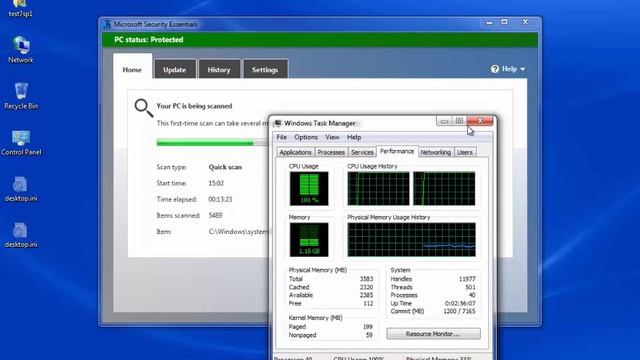The image size is (640, 360).
Task: Click the Up Time value 0:02:56:07
Action: tap(460, 303)
